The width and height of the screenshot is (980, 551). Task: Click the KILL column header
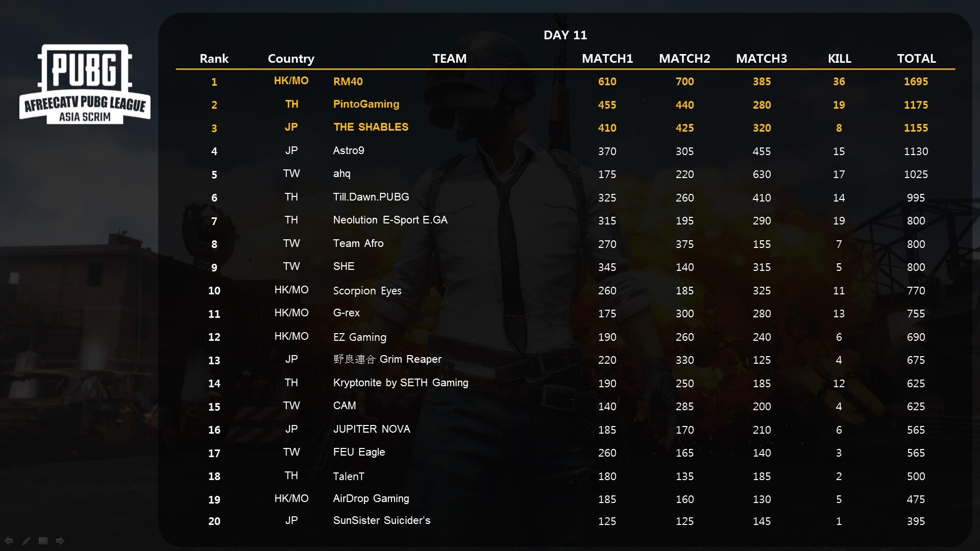coord(839,59)
